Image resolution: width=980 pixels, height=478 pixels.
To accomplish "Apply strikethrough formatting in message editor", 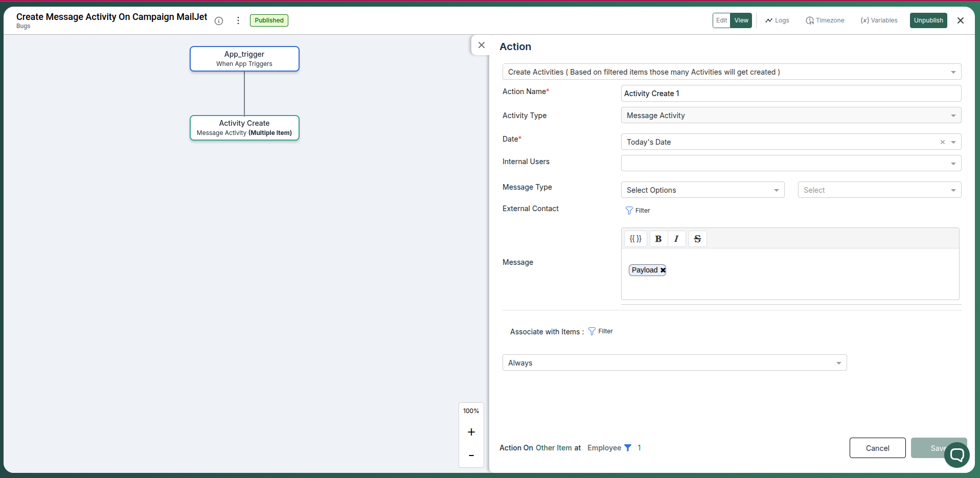I will coord(697,239).
